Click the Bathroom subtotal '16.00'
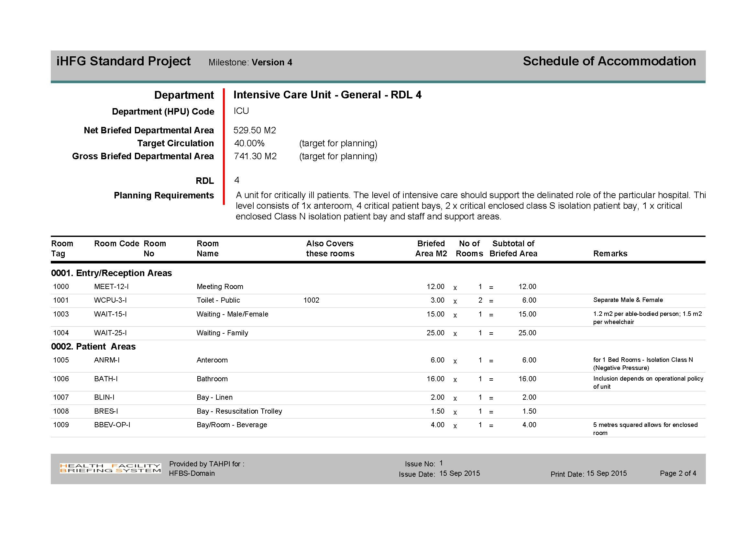The image size is (756, 535). (x=527, y=379)
